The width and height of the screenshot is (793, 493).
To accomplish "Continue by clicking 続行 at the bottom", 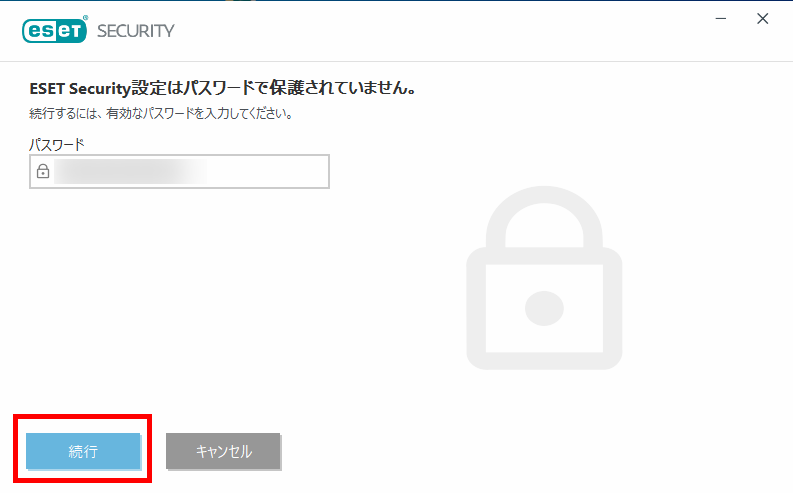I will coord(83,451).
